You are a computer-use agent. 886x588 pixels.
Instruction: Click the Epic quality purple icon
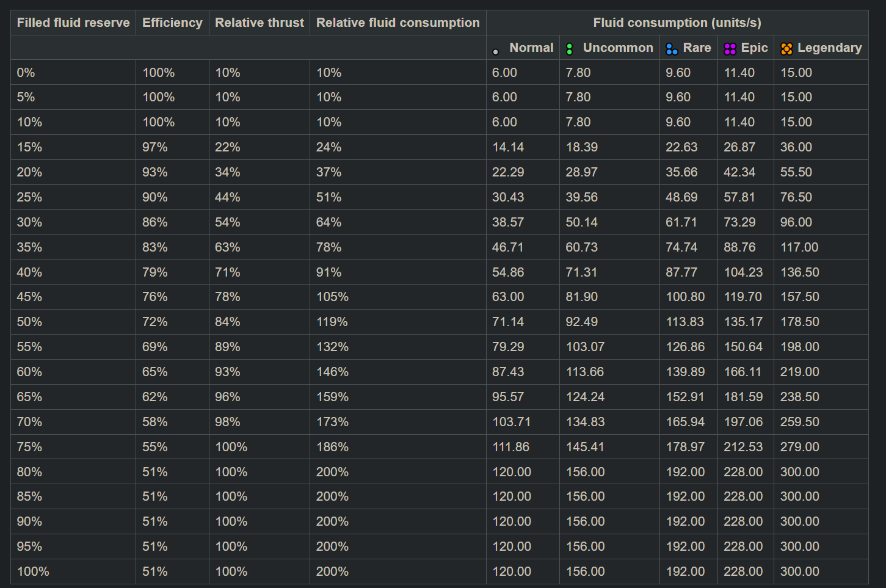tap(730, 49)
